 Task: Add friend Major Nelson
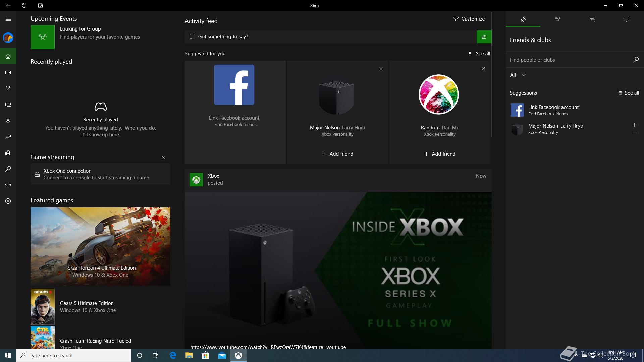click(x=337, y=154)
